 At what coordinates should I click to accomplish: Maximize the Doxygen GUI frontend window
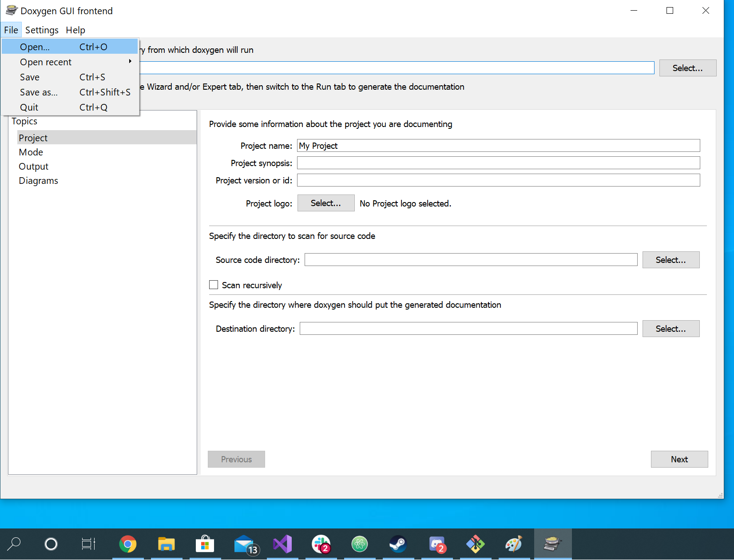[670, 10]
